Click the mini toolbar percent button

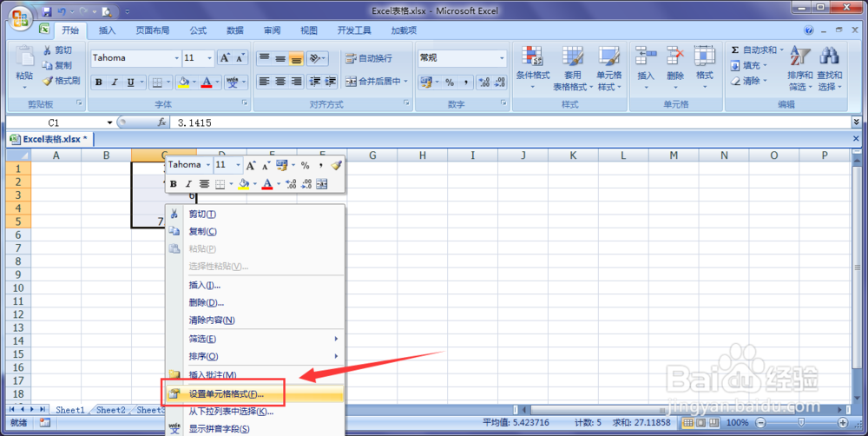click(305, 165)
